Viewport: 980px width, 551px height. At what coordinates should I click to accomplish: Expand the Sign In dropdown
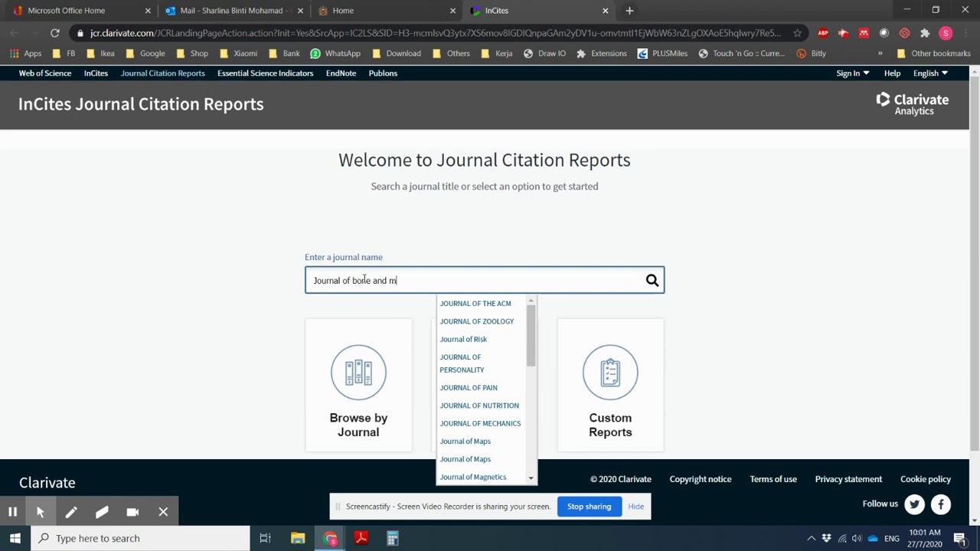pos(852,73)
